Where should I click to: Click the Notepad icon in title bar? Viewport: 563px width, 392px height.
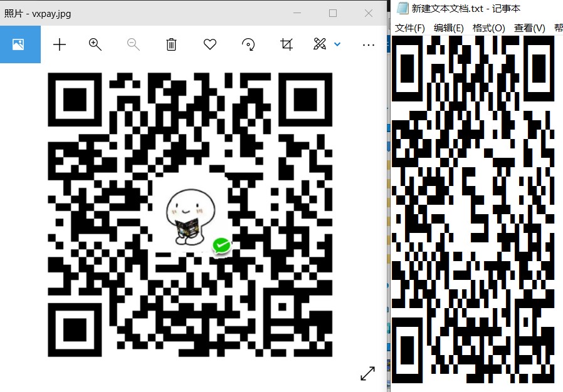(x=403, y=8)
